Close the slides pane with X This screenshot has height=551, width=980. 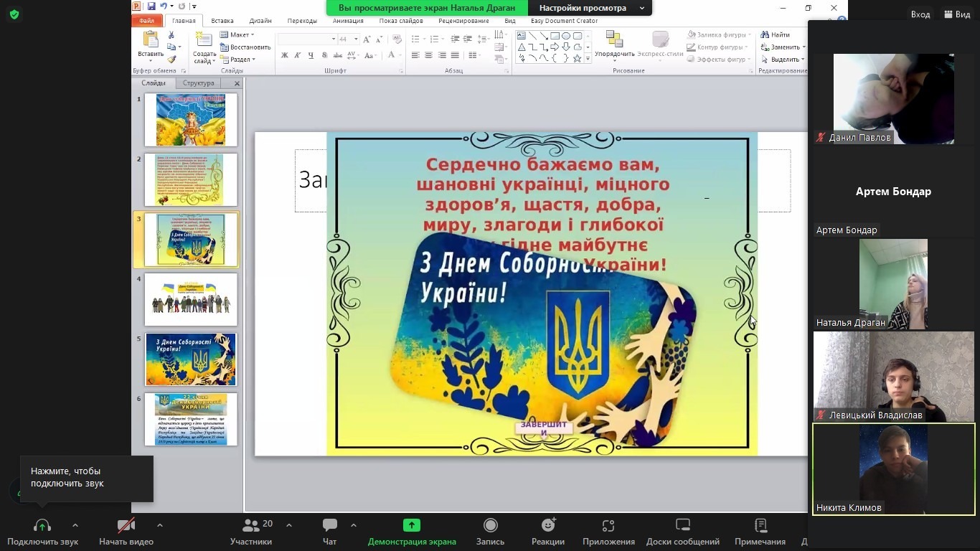(237, 83)
